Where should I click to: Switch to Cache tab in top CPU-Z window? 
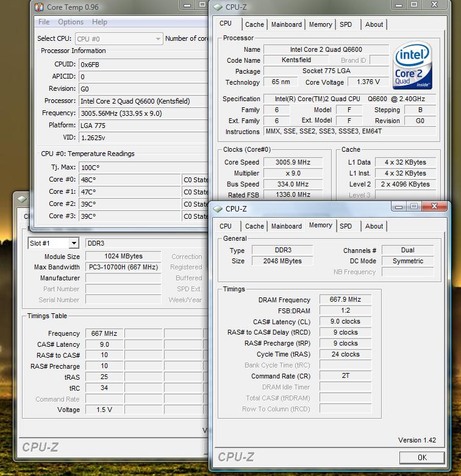[254, 24]
